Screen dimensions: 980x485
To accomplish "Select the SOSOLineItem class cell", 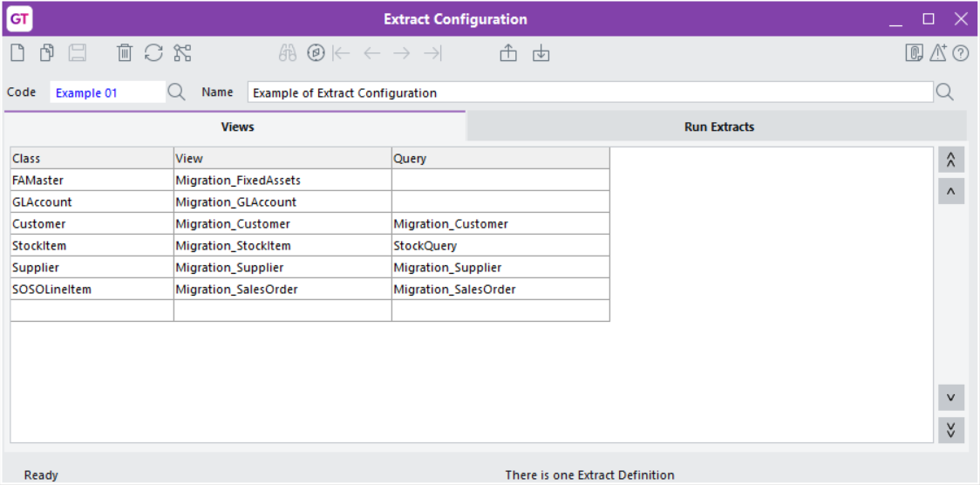I will (92, 290).
